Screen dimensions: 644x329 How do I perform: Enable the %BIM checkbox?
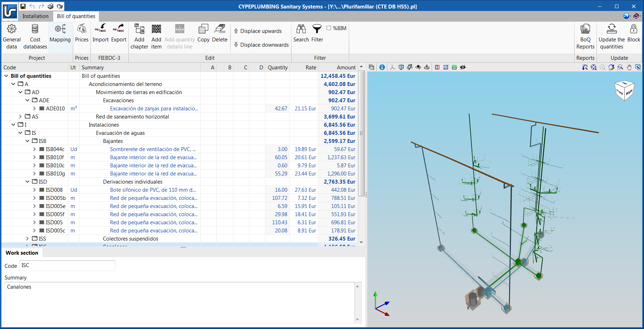click(x=329, y=28)
